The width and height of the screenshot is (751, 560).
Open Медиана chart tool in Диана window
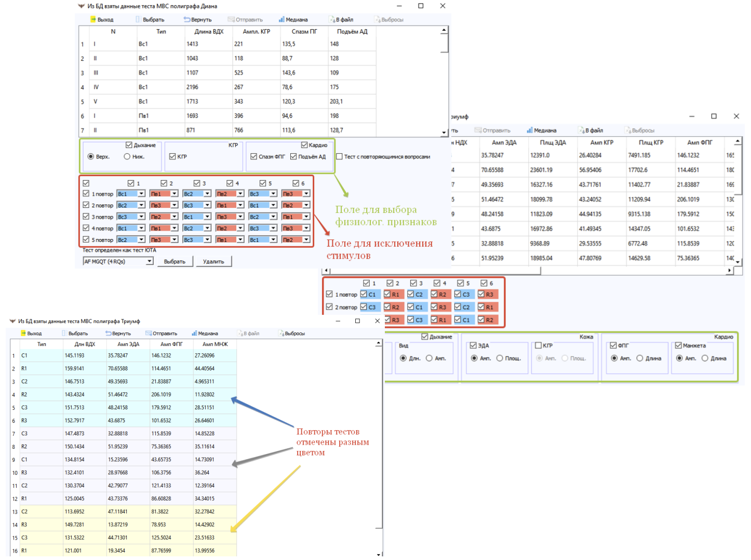click(281, 20)
